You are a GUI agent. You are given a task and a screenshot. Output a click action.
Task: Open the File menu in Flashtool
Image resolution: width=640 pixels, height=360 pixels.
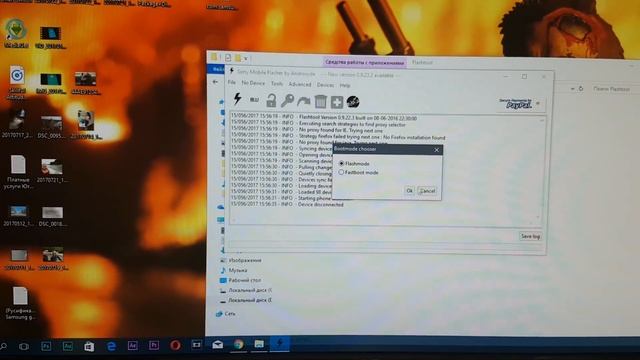coord(231,82)
